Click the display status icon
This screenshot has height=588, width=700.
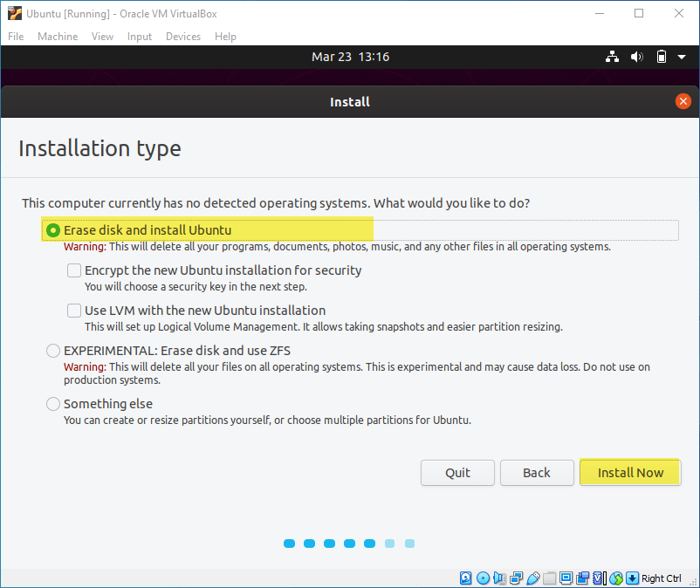pyautogui.click(x=566, y=578)
